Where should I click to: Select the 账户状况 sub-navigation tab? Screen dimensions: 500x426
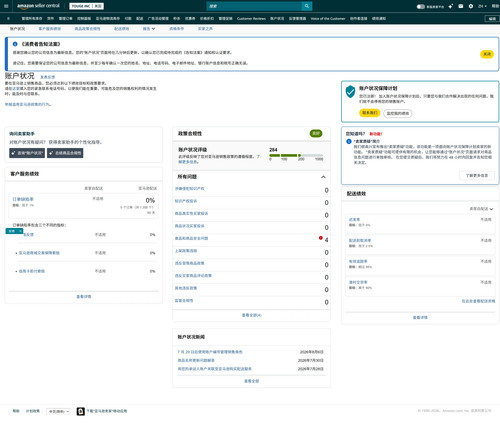[x=17, y=29]
